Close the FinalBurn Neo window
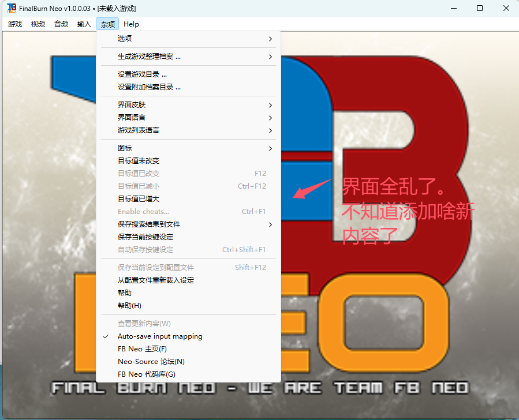 (506, 8)
